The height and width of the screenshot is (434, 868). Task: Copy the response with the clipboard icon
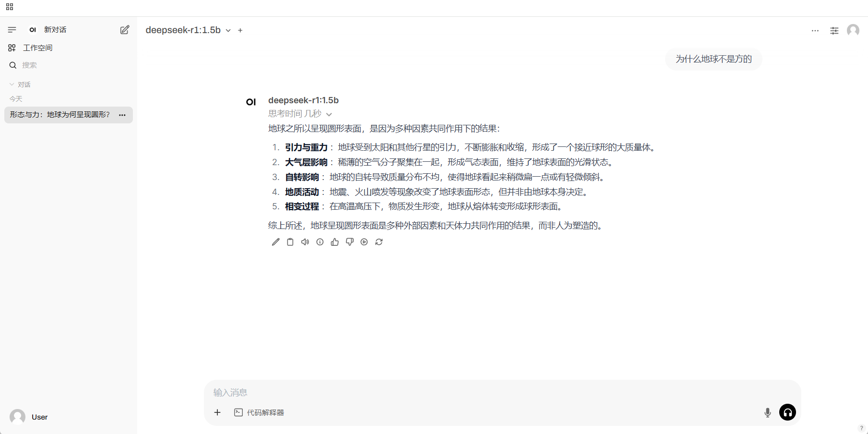290,242
